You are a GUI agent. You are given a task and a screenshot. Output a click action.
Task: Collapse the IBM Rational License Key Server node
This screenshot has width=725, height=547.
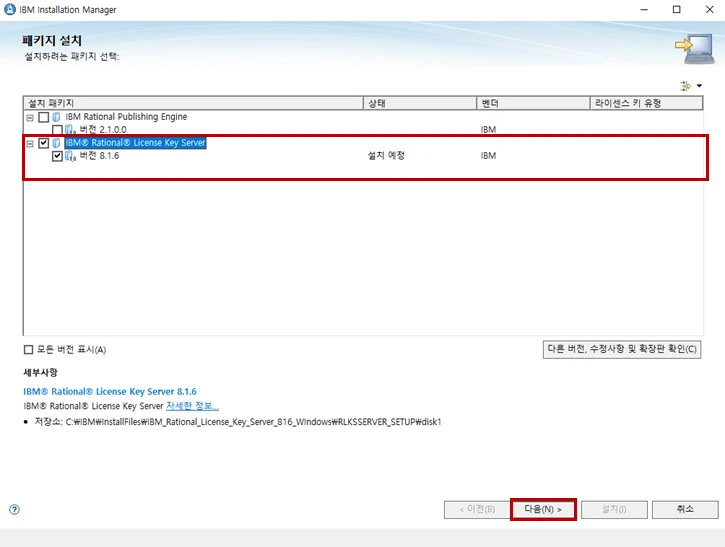point(30,143)
